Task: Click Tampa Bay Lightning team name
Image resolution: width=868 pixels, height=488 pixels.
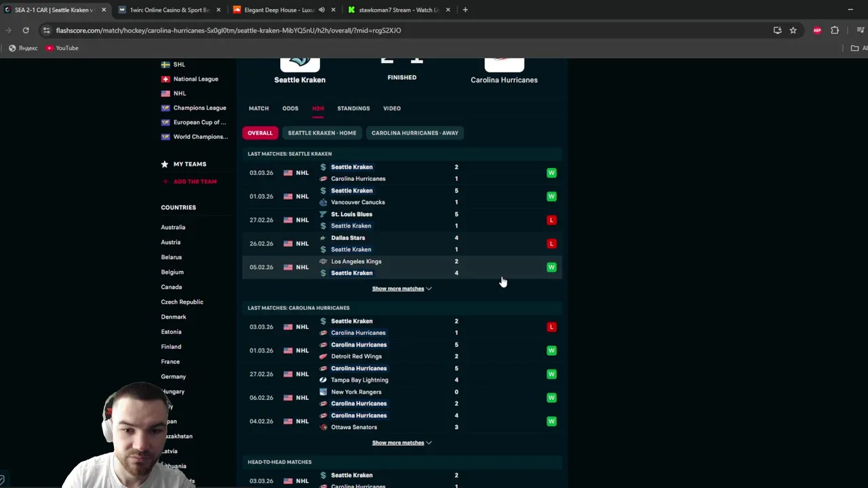Action: [x=359, y=380]
